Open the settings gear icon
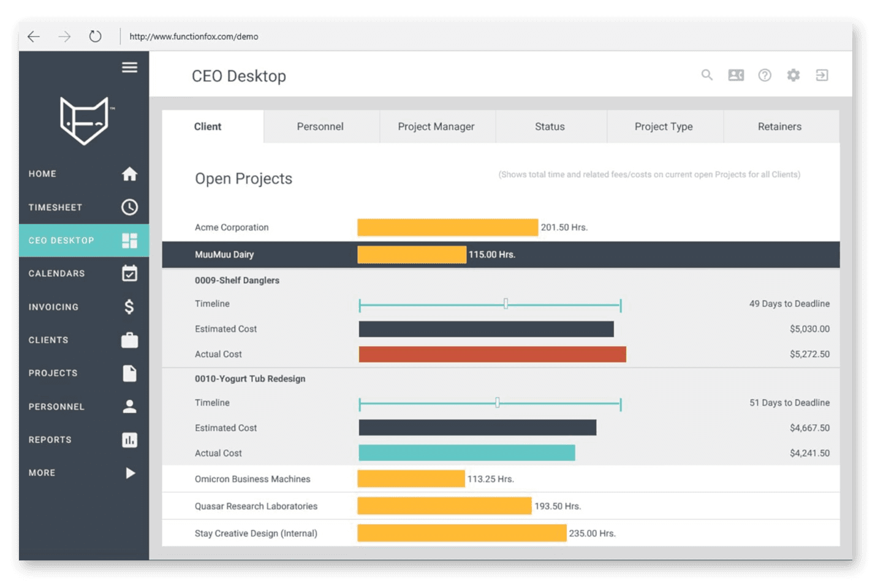The image size is (875, 588). pyautogui.click(x=794, y=75)
